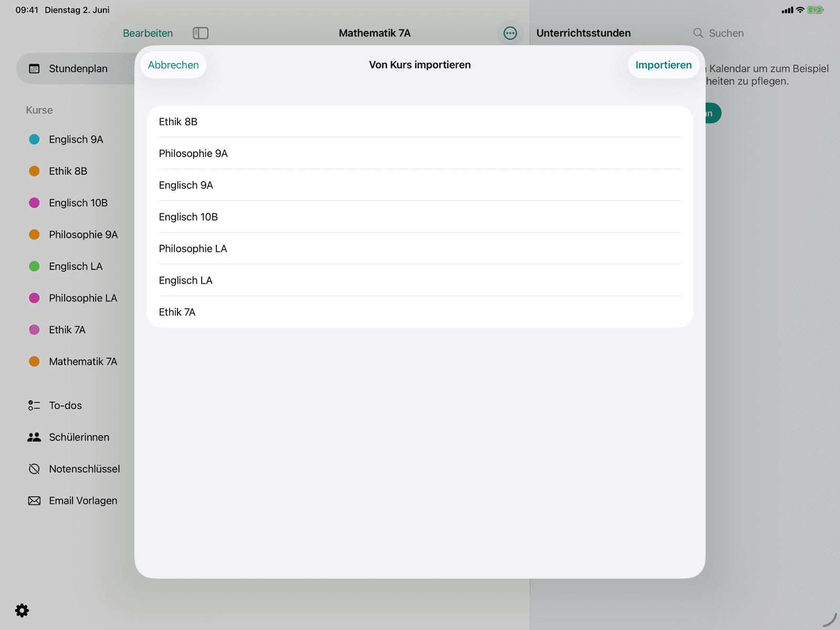840x630 pixels.
Task: Select Ethik 8B in import list
Action: (x=420, y=122)
